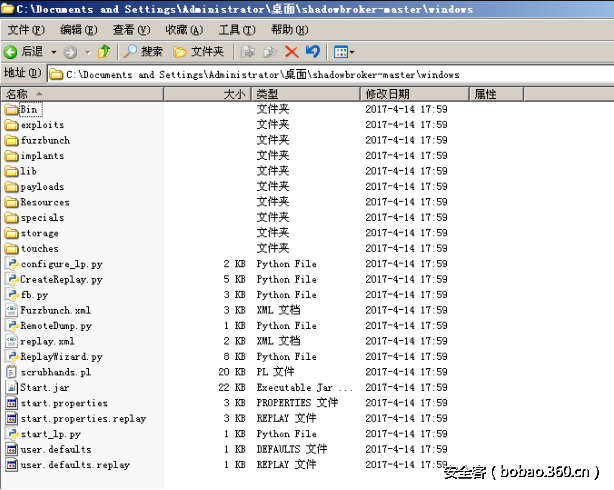This screenshot has width=614, height=490.
Task: Click the address bar path field
Action: pyautogui.click(x=331, y=74)
